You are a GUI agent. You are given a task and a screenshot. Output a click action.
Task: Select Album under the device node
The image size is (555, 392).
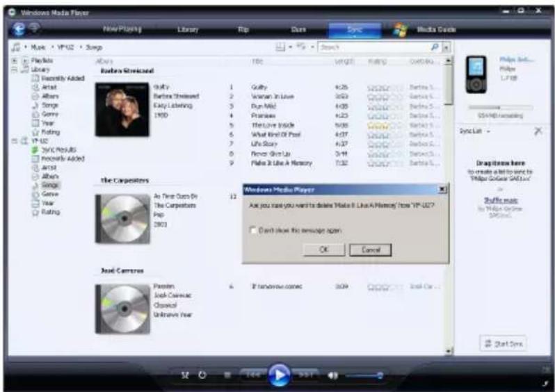(50, 176)
